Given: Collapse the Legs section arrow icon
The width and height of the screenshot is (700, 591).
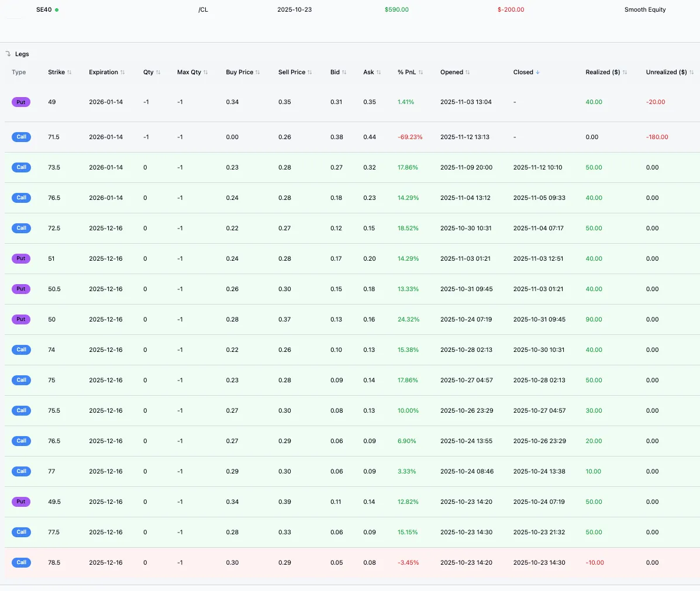Looking at the screenshot, I should point(8,54).
